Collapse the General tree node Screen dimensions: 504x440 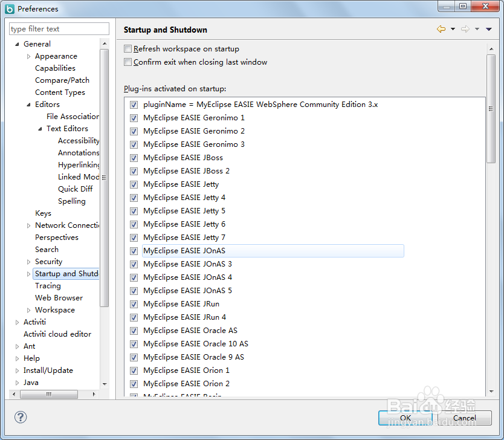click(17, 44)
